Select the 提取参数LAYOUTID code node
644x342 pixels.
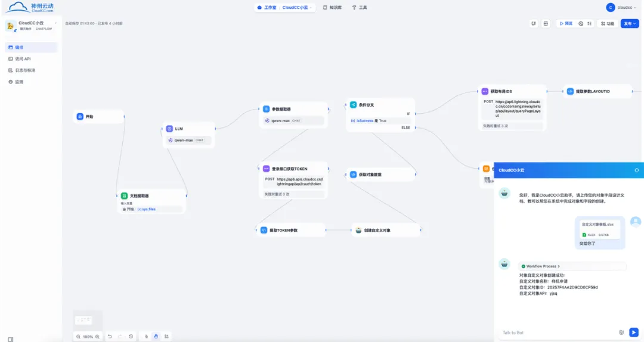(x=597, y=92)
